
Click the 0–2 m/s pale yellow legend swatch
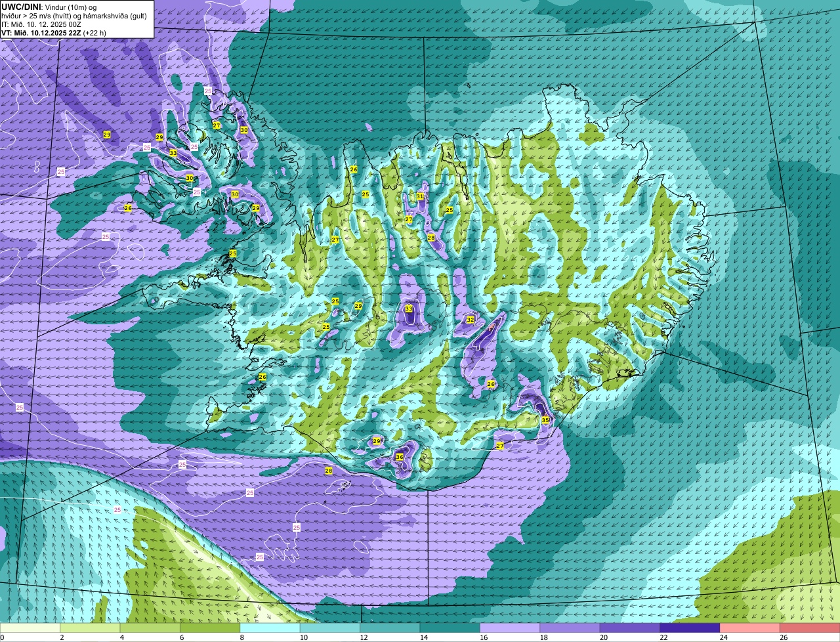click(30, 628)
